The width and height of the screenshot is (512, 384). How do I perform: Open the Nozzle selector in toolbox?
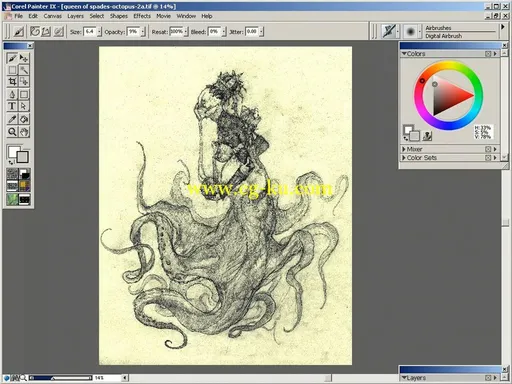(24, 199)
